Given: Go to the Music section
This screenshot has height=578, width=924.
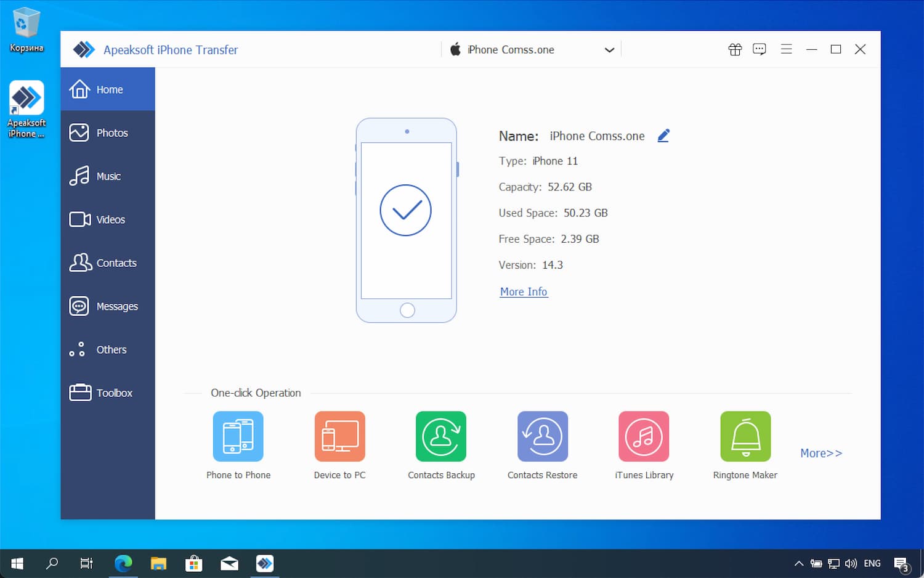Looking at the screenshot, I should click(108, 176).
